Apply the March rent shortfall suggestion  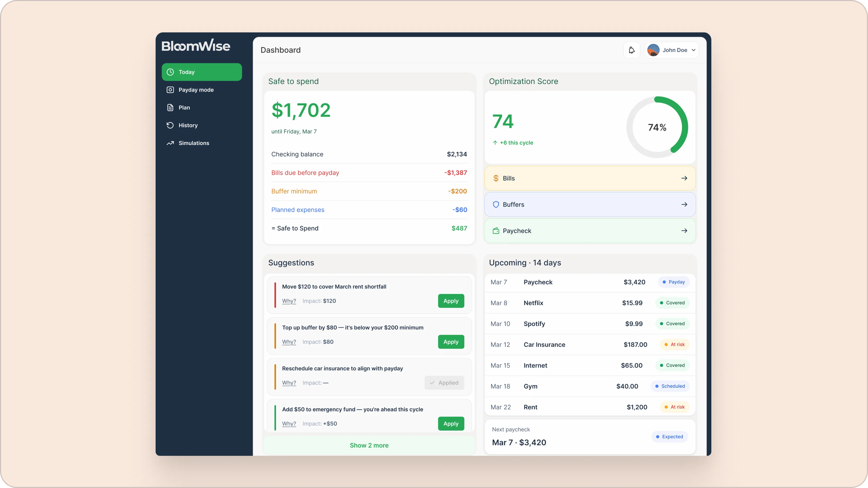tap(451, 301)
